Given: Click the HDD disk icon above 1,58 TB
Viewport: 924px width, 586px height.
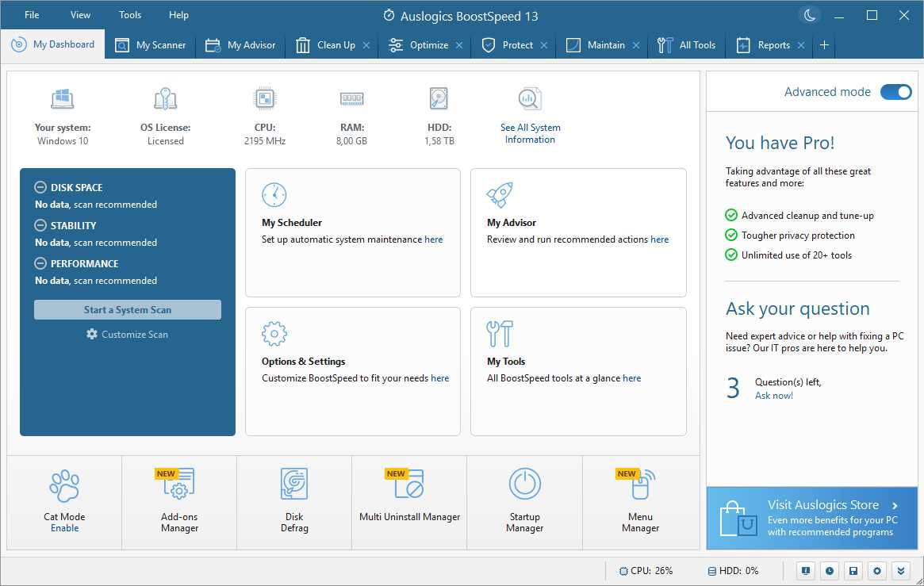Looking at the screenshot, I should click(x=439, y=98).
